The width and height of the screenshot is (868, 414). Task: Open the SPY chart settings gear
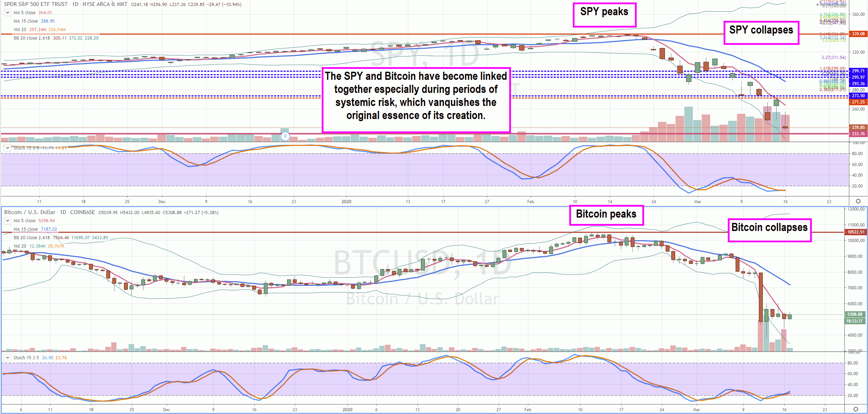pos(858,201)
